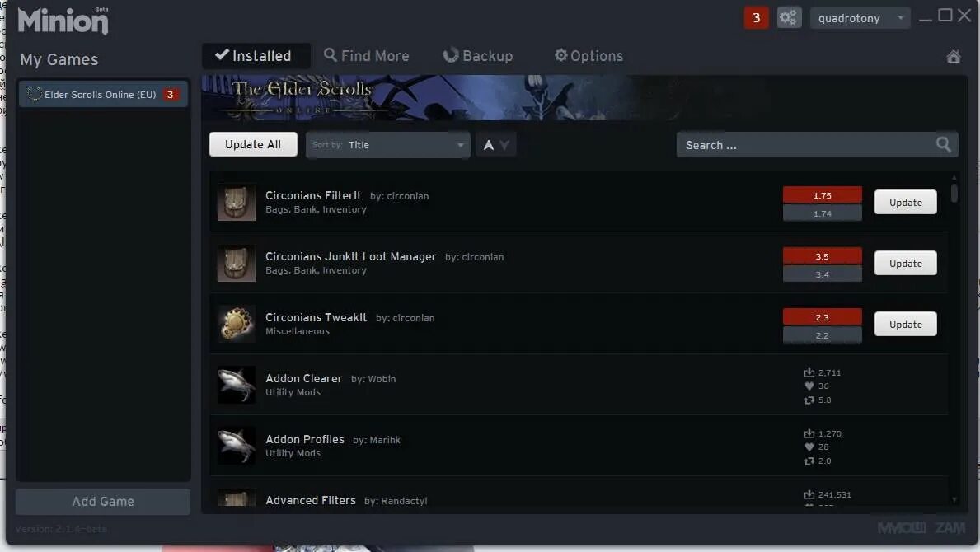Viewport: 980px width, 552px height.
Task: Click the pending updates badge beside Elder Scrolls
Action: click(170, 94)
